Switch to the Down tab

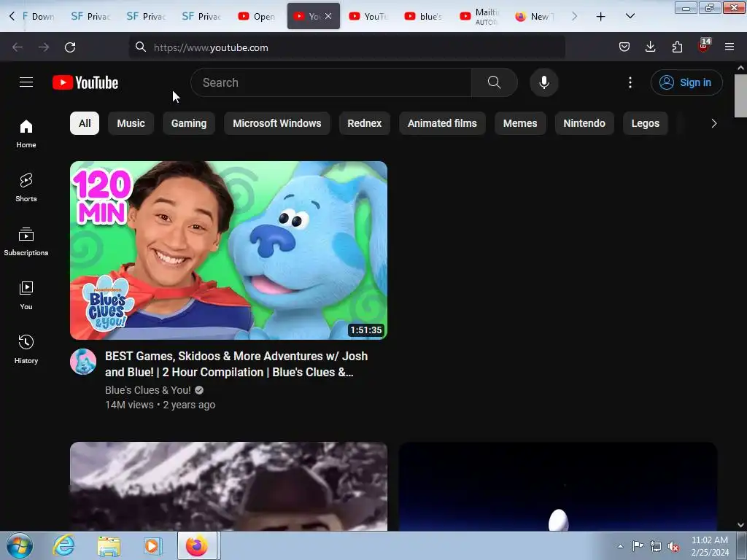click(38, 16)
